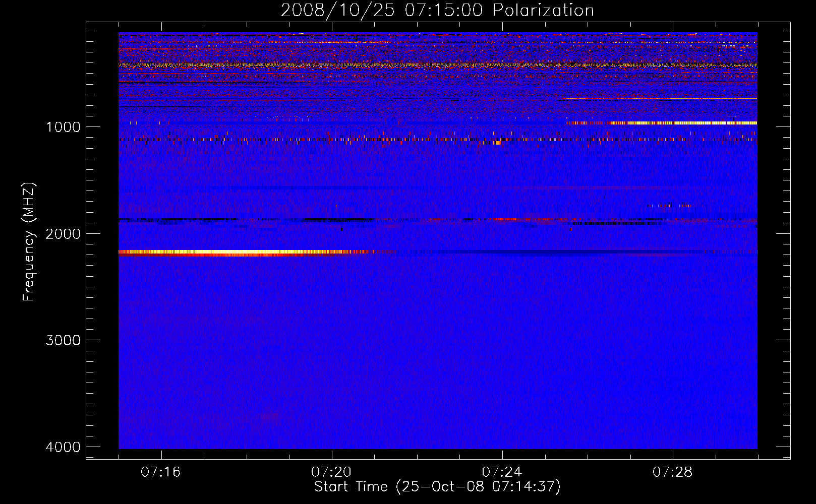Screen dimensions: 816x504
Task: Click the '2000' frequency tick label
Action: tap(64, 234)
